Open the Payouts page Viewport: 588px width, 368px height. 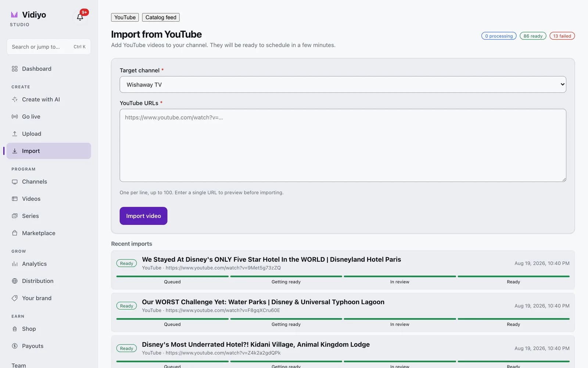(x=49, y=346)
